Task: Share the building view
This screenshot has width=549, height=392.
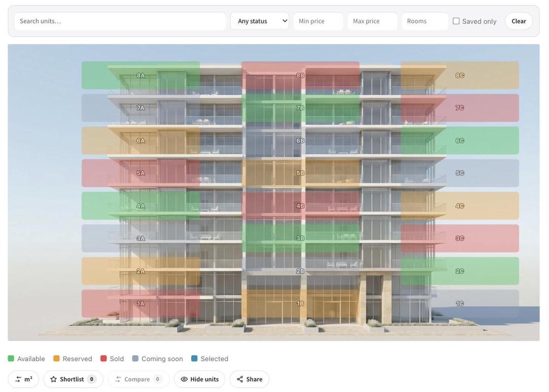Action: [x=249, y=379]
